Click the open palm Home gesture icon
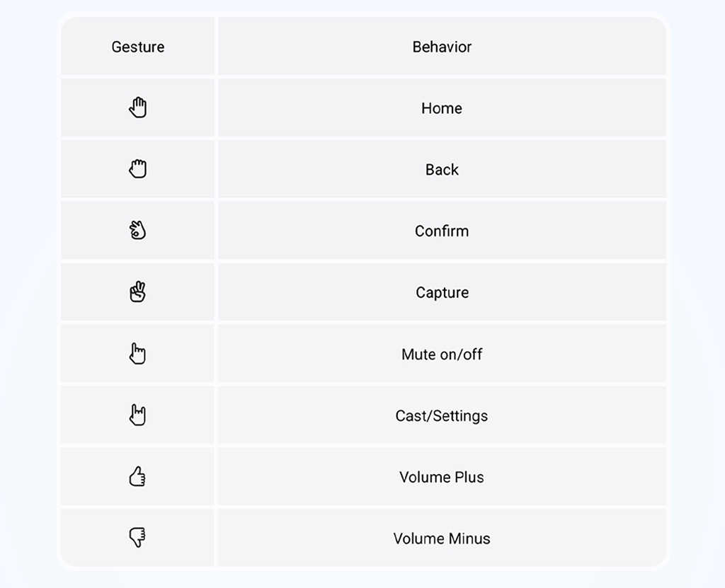 138,108
